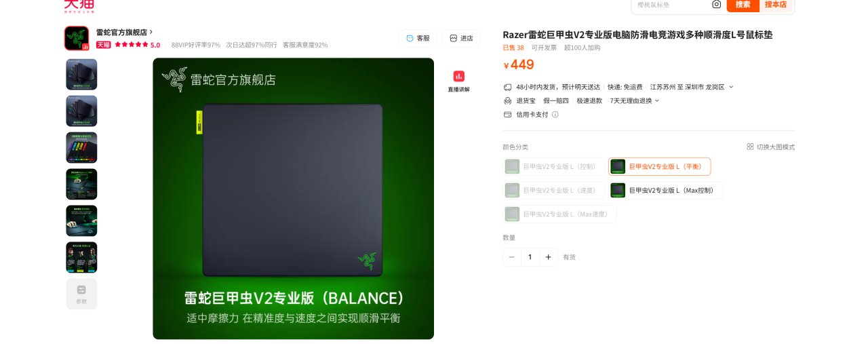868x344 pixels.
Task: Click the 已售 38 sold count
Action: pos(513,47)
